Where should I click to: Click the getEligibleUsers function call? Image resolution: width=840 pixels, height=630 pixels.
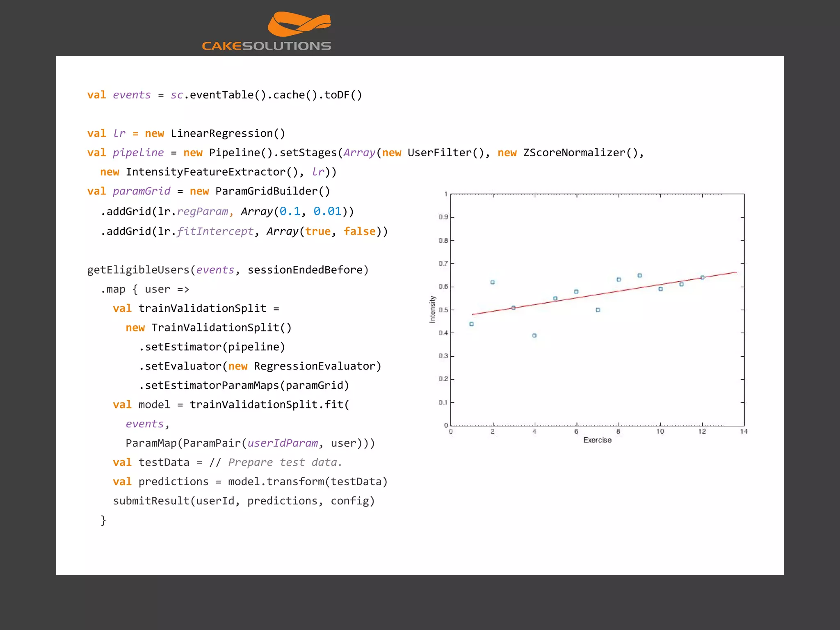pos(138,270)
